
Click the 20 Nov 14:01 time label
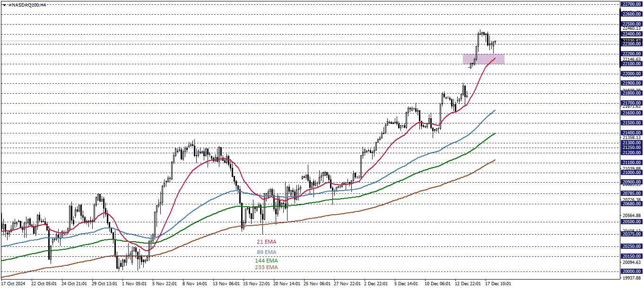point(287,284)
